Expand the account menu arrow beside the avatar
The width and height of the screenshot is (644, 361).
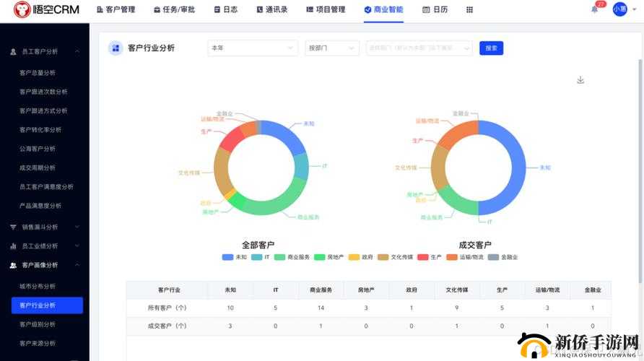coord(634,9)
